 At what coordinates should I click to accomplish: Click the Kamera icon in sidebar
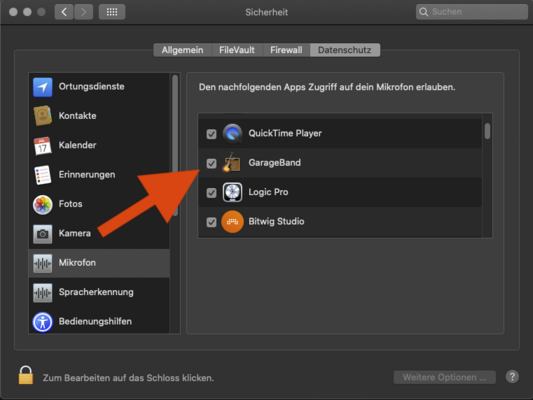coord(42,234)
